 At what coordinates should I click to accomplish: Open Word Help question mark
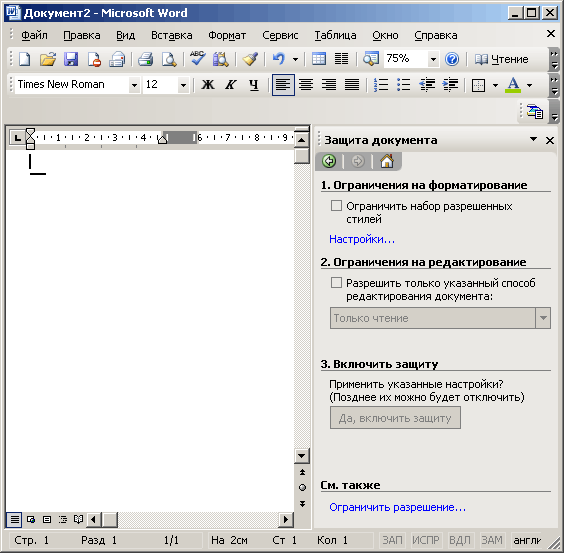[452, 59]
